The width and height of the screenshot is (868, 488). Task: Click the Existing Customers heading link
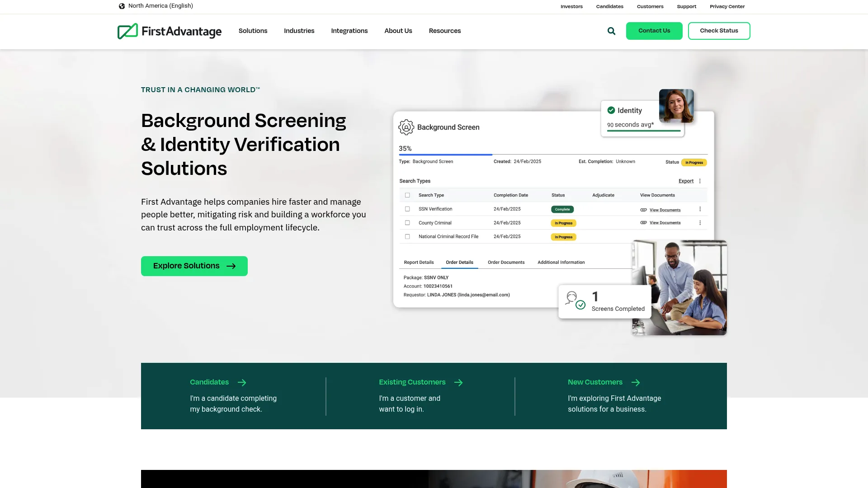point(412,382)
